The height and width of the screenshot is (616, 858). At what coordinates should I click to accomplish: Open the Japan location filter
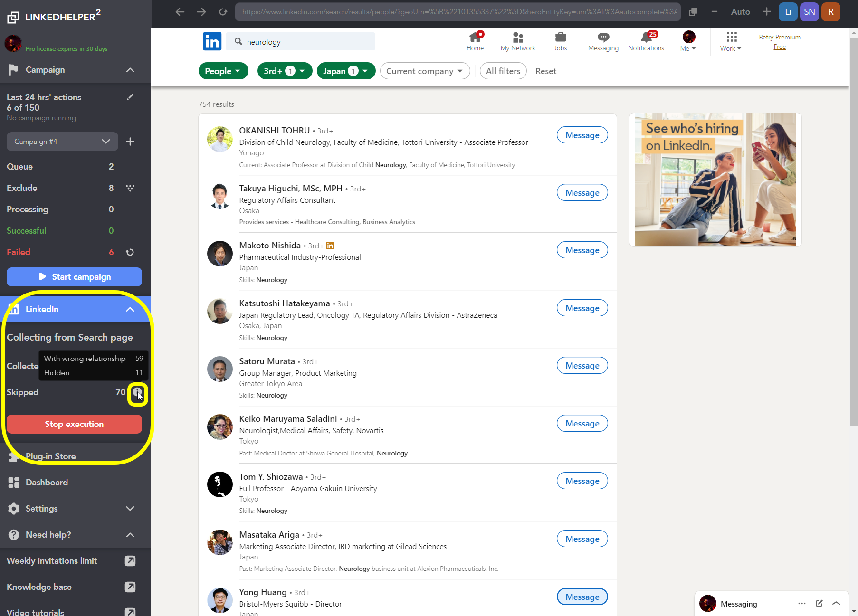(346, 71)
